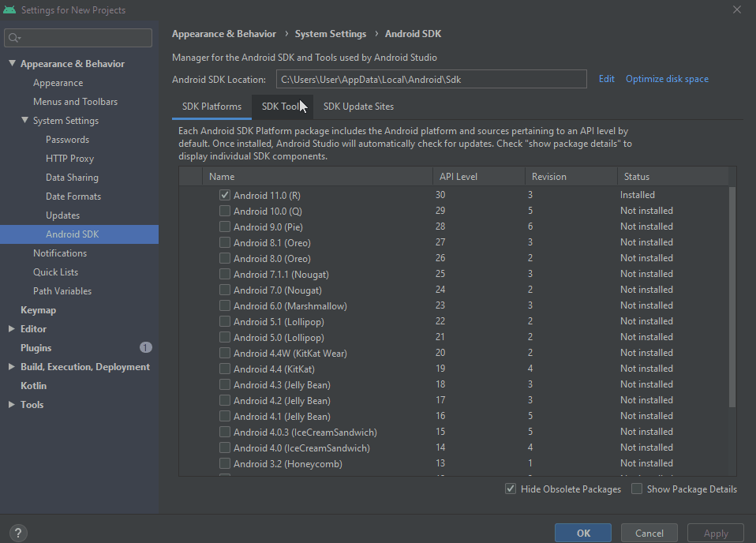Open HTTP Proxy settings
Image resolution: width=756 pixels, height=543 pixels.
(69, 158)
